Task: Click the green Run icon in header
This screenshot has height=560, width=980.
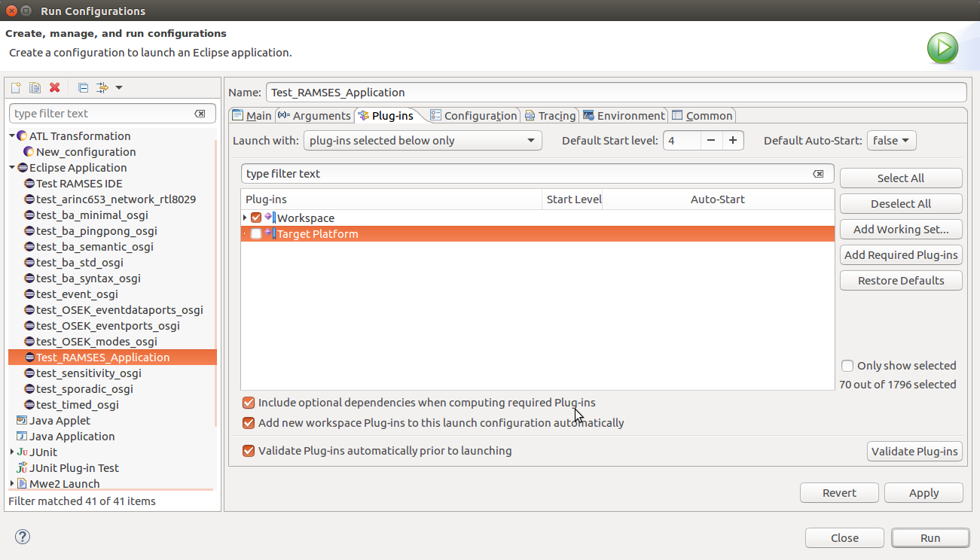Action: point(942,48)
